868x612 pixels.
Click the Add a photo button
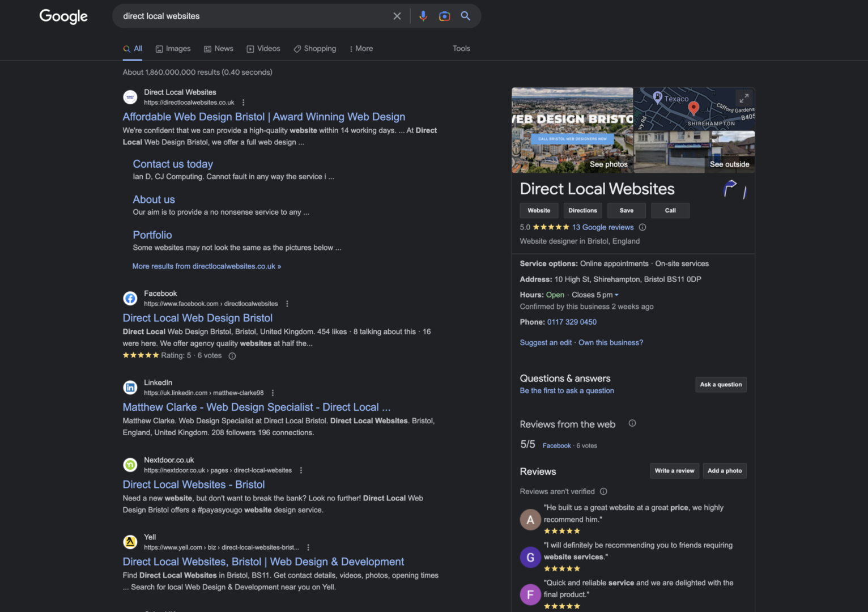pyautogui.click(x=725, y=471)
